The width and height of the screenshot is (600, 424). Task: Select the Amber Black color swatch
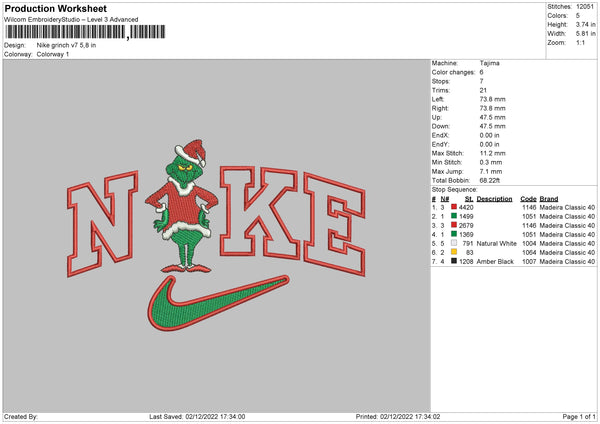(x=454, y=261)
